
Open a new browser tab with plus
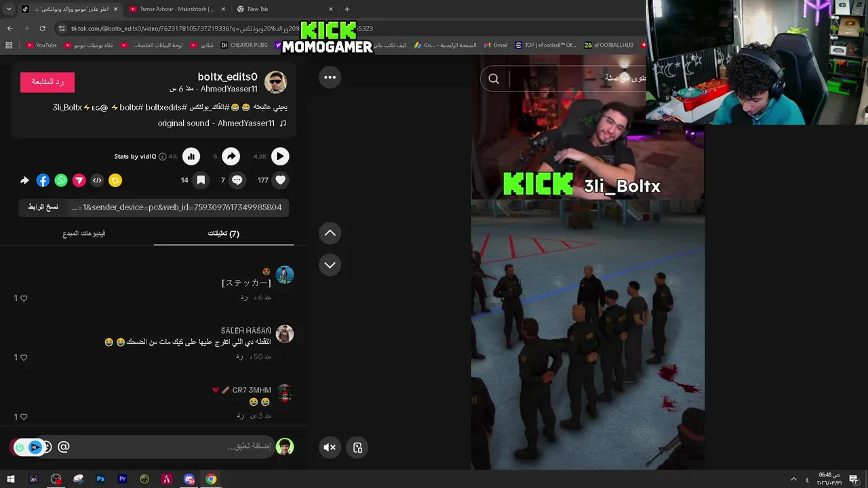[347, 9]
